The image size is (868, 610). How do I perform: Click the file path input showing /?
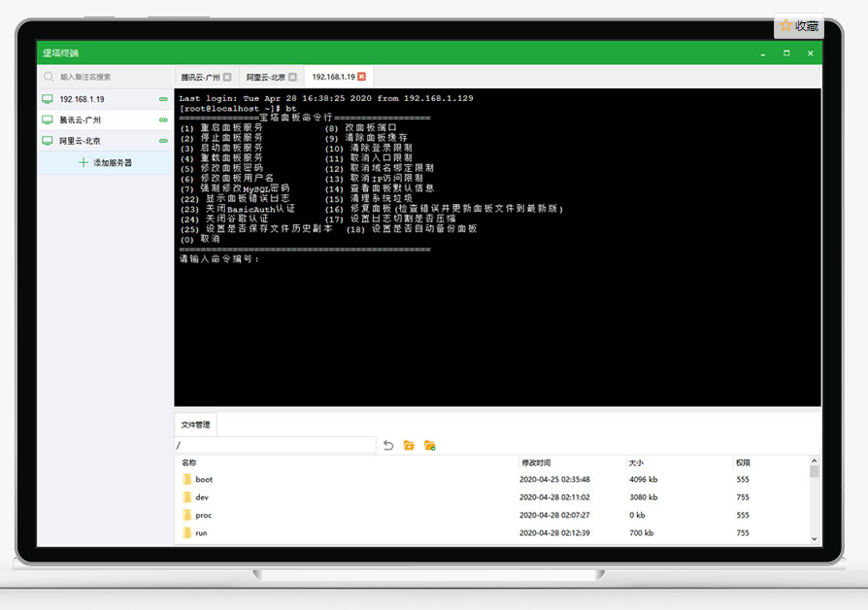click(275, 445)
